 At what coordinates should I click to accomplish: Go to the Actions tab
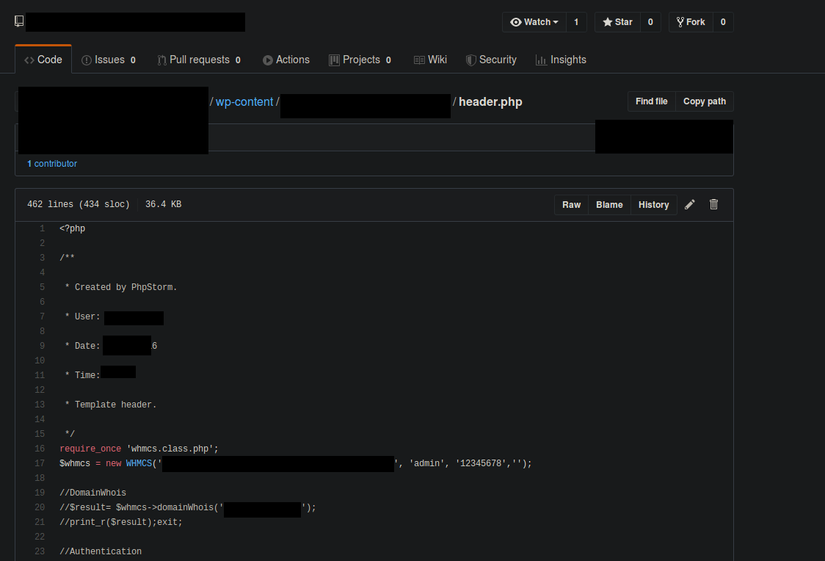pyautogui.click(x=286, y=60)
